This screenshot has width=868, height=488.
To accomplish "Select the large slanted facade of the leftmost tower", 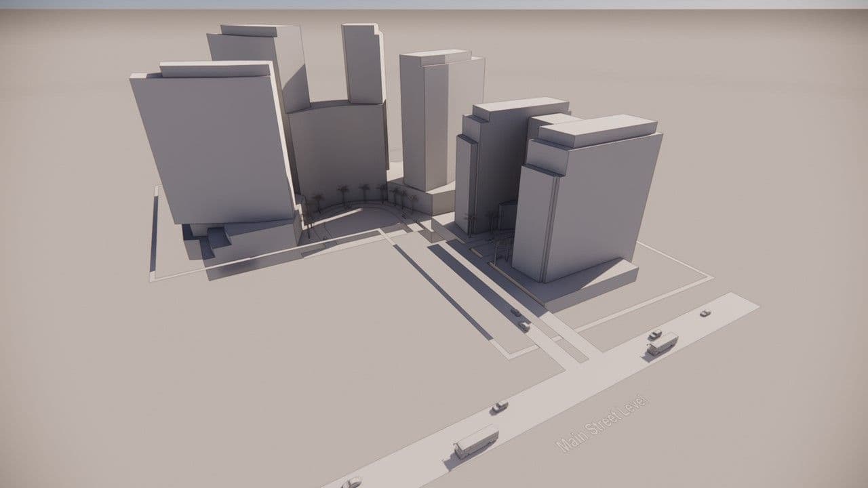I will pyautogui.click(x=210, y=146).
